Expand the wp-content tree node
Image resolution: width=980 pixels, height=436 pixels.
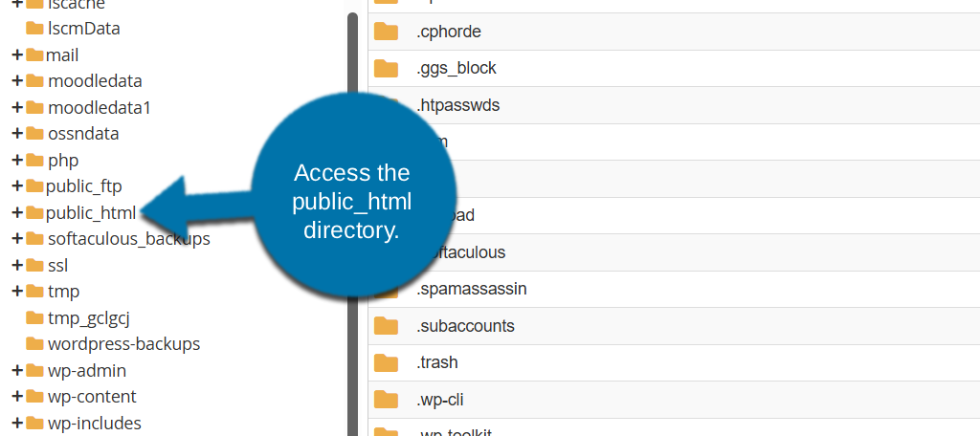click(x=17, y=397)
